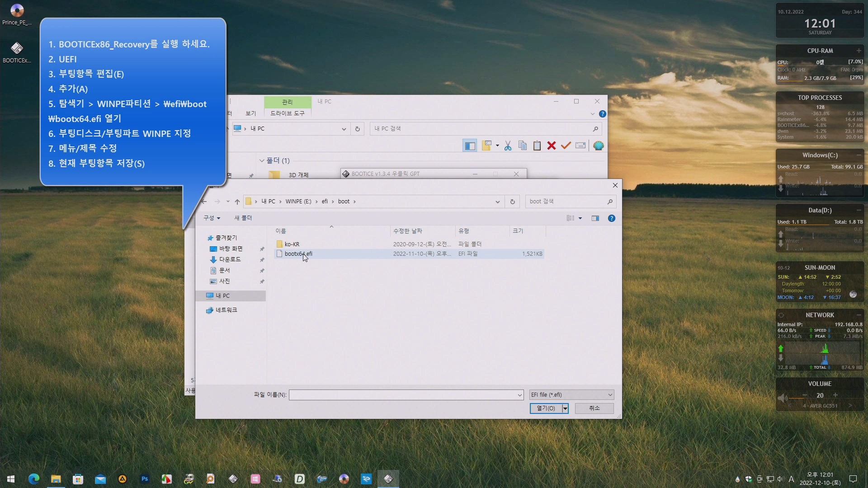Click the orange checkmark Properties icon
This screenshot has height=488, width=868.
566,145
